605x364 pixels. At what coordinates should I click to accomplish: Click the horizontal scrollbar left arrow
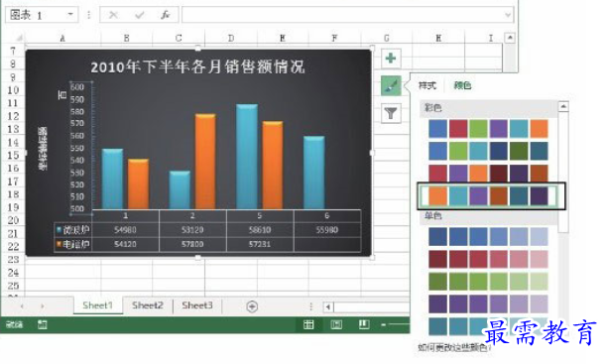pos(328,307)
